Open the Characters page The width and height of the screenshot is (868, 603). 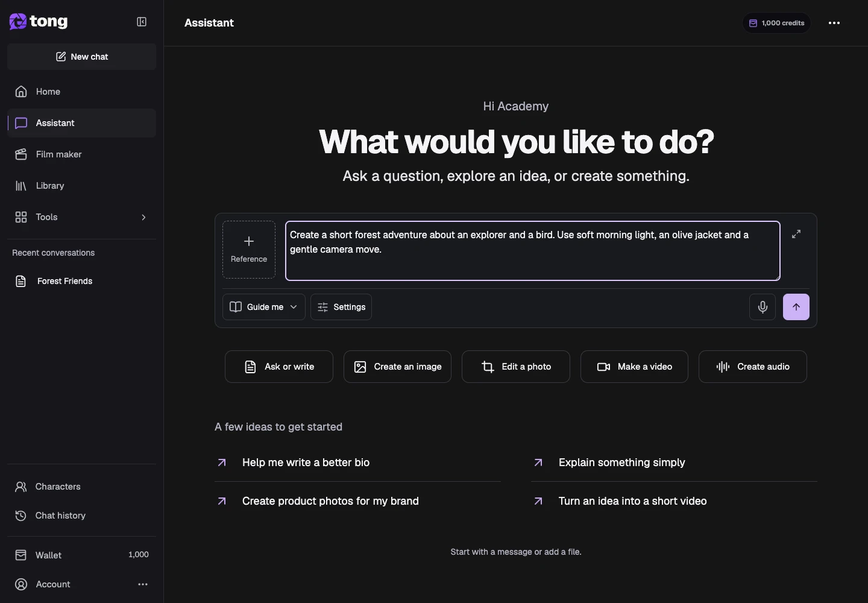point(82,487)
